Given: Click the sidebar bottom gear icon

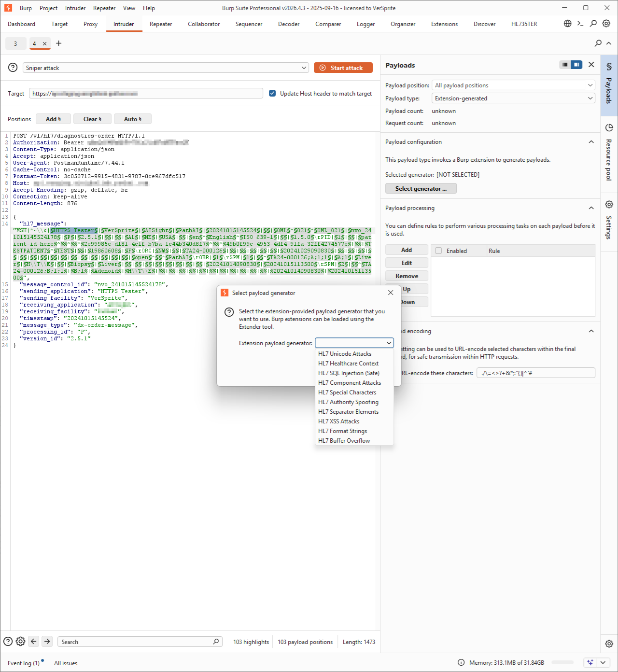Looking at the screenshot, I should pyautogui.click(x=609, y=644).
